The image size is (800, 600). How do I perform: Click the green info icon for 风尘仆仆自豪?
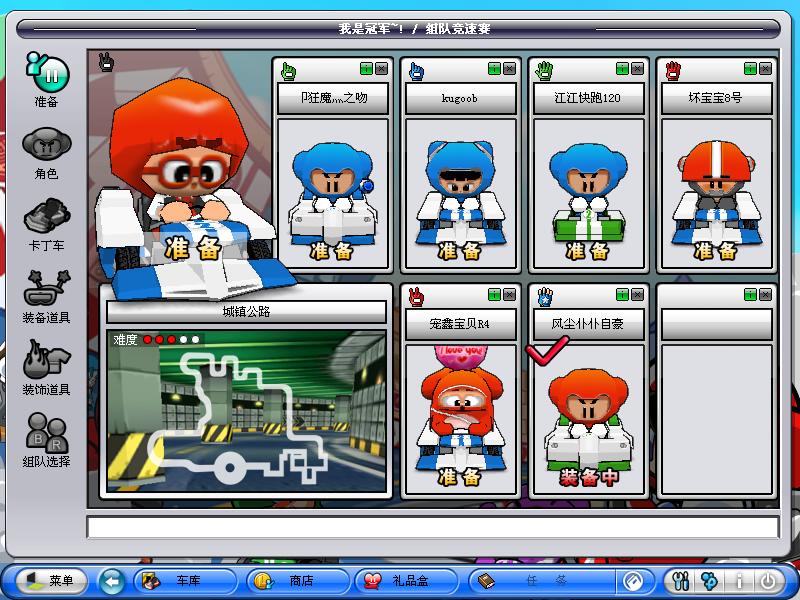(622, 294)
